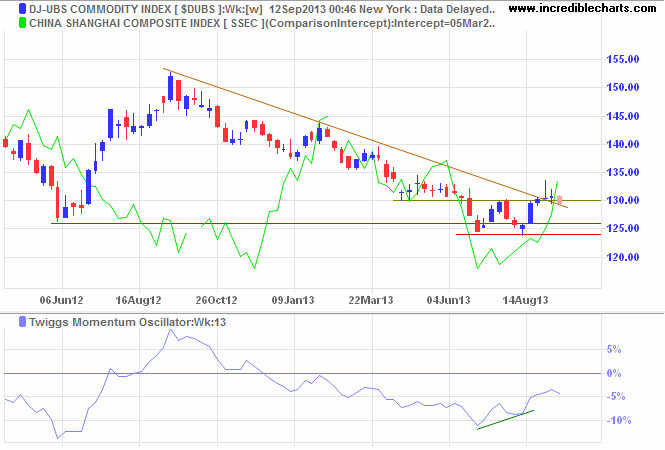Click the brown descending trendline on price chart
The height and width of the screenshot is (450, 665).
pos(365,138)
